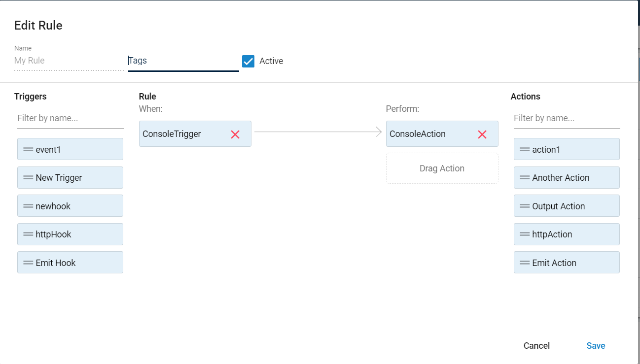Select the Another Action item
The width and height of the screenshot is (640, 364).
(x=567, y=178)
